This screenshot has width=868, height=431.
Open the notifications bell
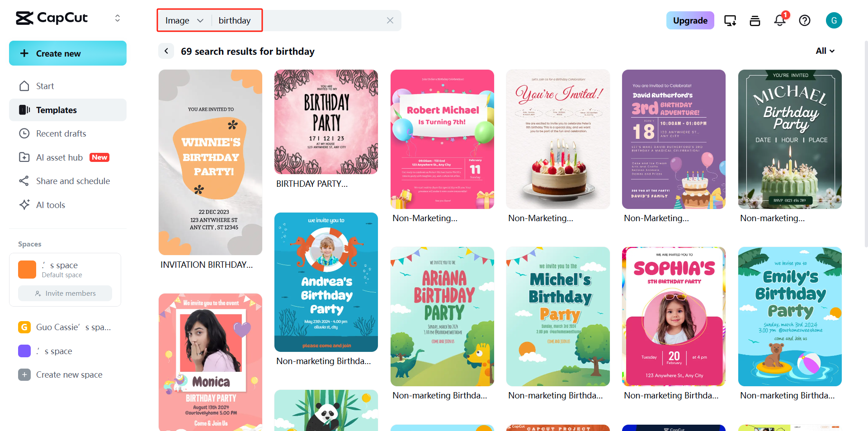(x=780, y=20)
